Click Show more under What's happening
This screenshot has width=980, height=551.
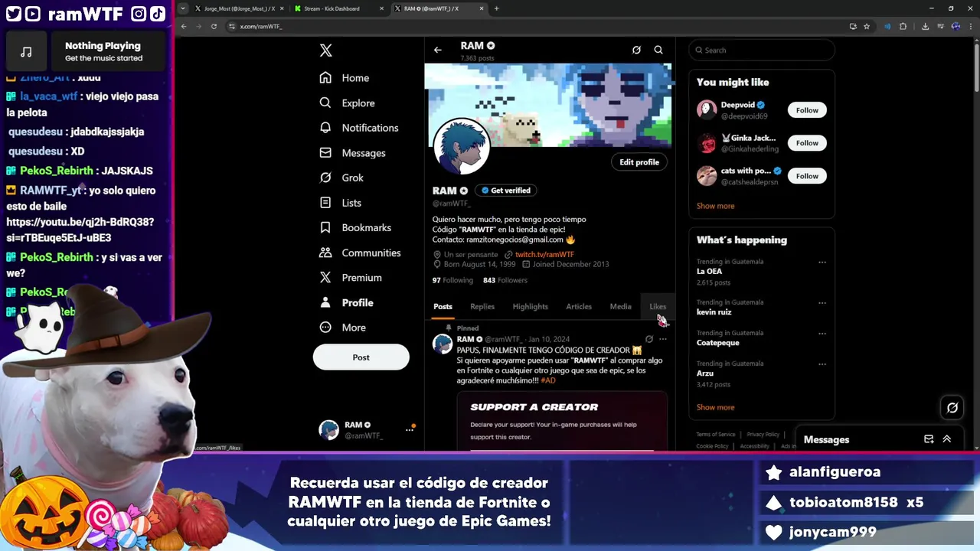pyautogui.click(x=715, y=407)
